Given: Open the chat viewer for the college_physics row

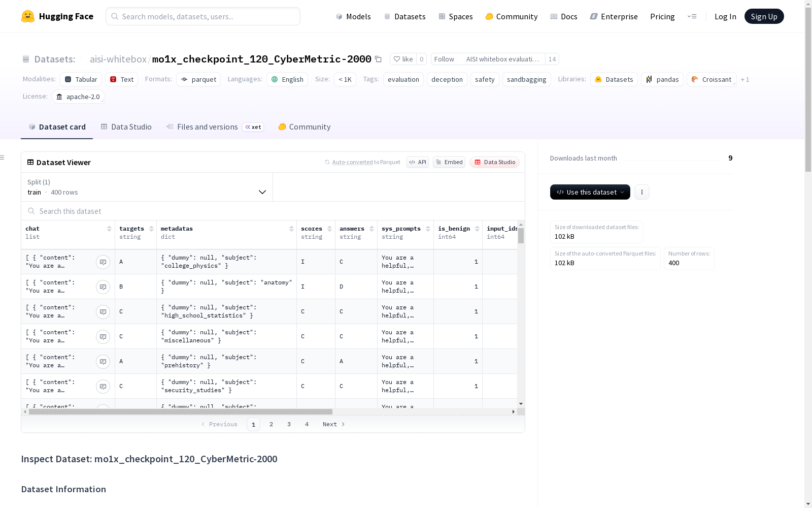Looking at the screenshot, I should pos(103,262).
